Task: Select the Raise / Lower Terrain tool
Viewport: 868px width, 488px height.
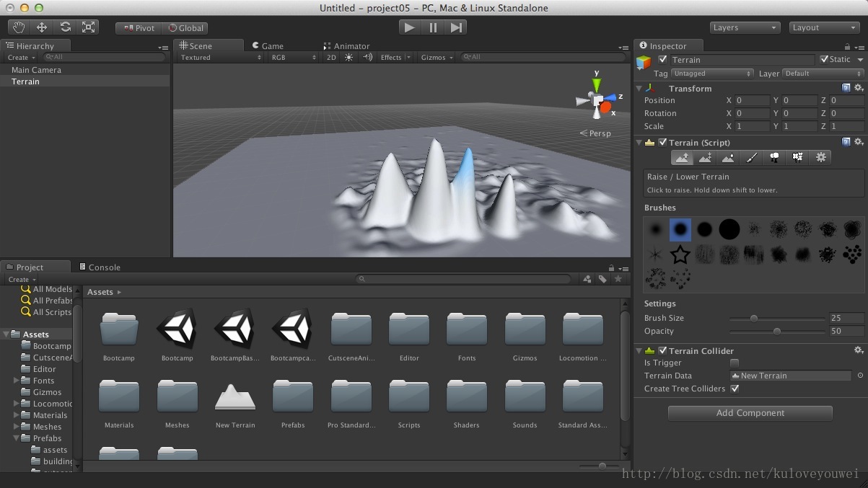Action: [682, 157]
